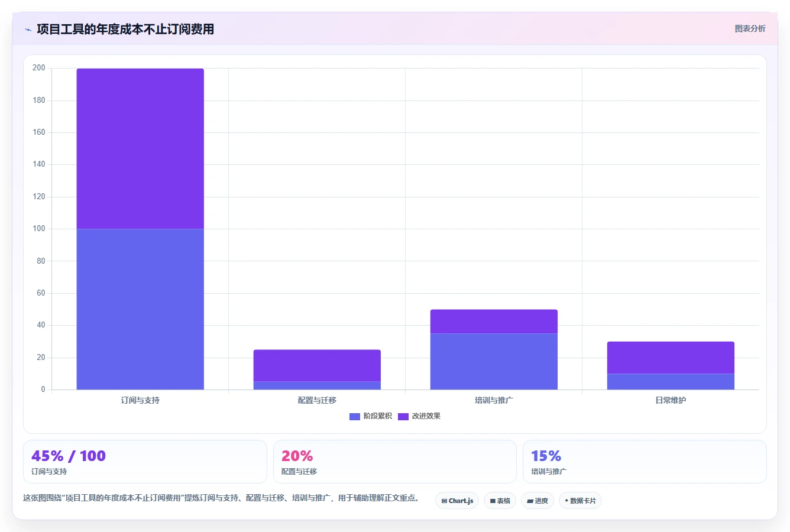790x532 pixels.
Task: Click the blue segment of 配置与迁移 bar
Action: coord(317,385)
